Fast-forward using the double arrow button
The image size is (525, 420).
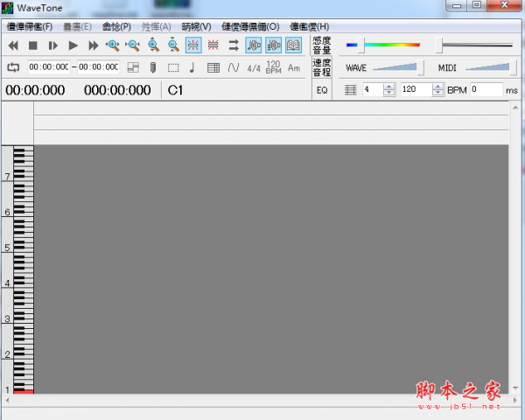pyautogui.click(x=93, y=45)
